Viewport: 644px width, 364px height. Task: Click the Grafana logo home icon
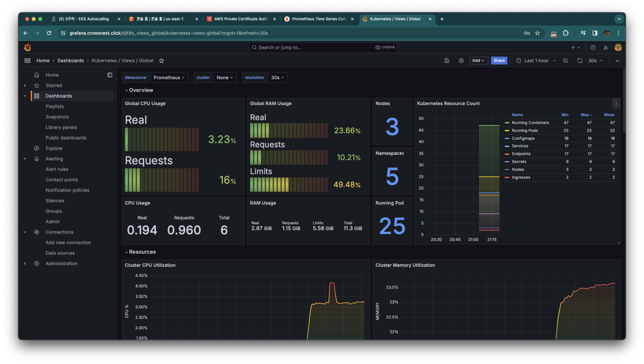pos(27,48)
